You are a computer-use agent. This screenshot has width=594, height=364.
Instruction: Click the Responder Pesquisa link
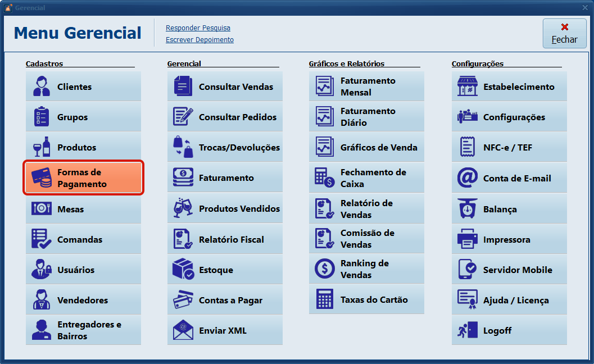coord(198,28)
